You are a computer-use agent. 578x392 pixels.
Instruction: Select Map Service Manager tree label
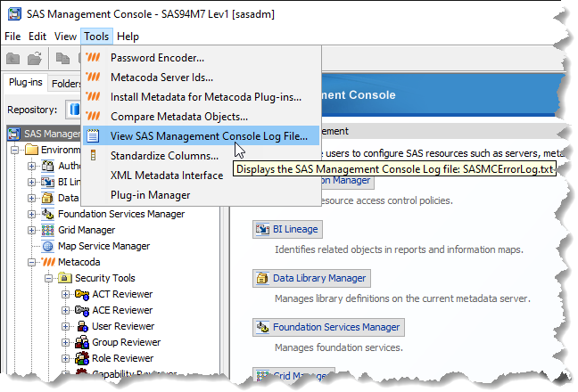pos(104,246)
